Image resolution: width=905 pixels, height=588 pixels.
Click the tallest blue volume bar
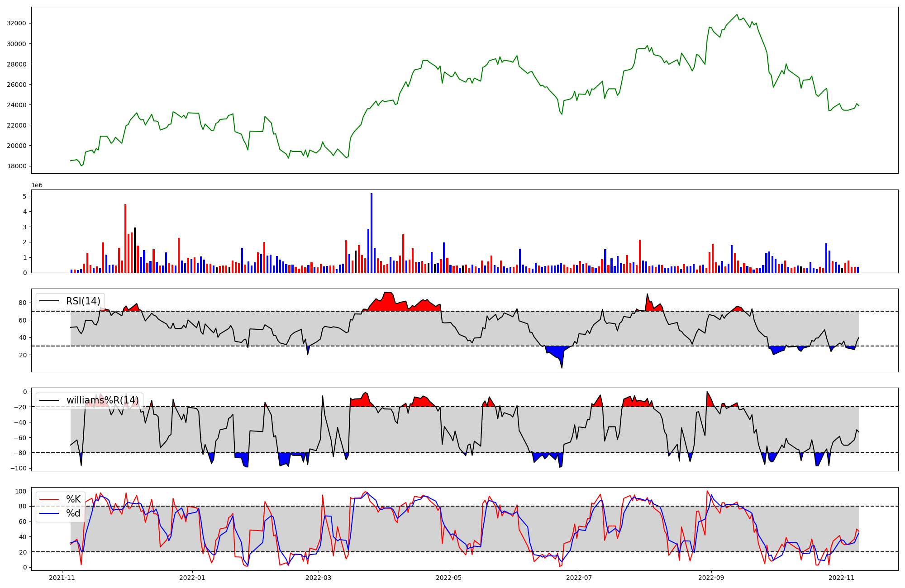point(372,233)
